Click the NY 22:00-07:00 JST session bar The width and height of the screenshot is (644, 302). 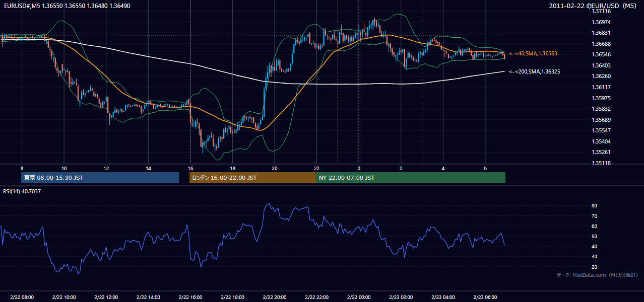411,178
